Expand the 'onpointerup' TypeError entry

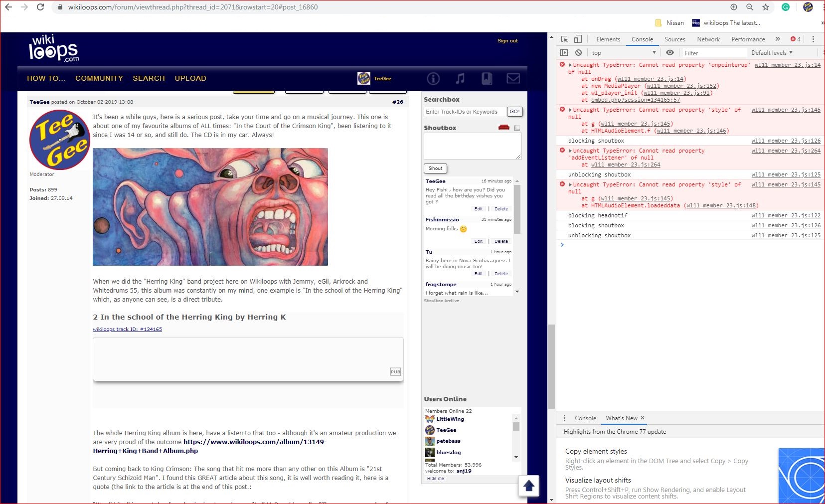tap(570, 65)
